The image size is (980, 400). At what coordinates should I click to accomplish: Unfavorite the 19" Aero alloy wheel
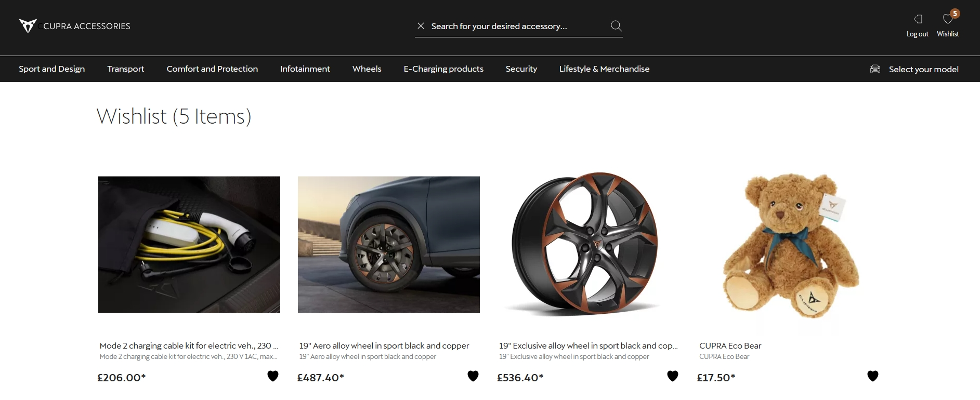point(473,376)
